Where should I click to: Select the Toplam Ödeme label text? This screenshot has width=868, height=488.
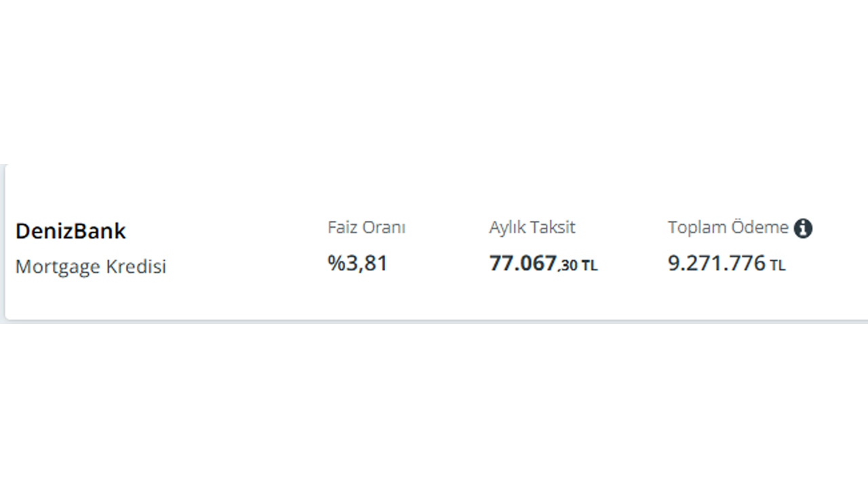(x=728, y=228)
